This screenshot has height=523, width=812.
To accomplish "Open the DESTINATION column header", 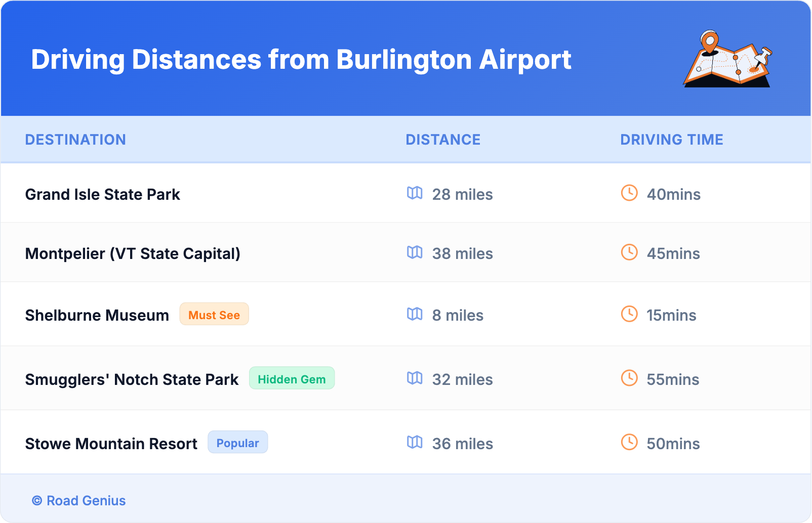I will [76, 140].
